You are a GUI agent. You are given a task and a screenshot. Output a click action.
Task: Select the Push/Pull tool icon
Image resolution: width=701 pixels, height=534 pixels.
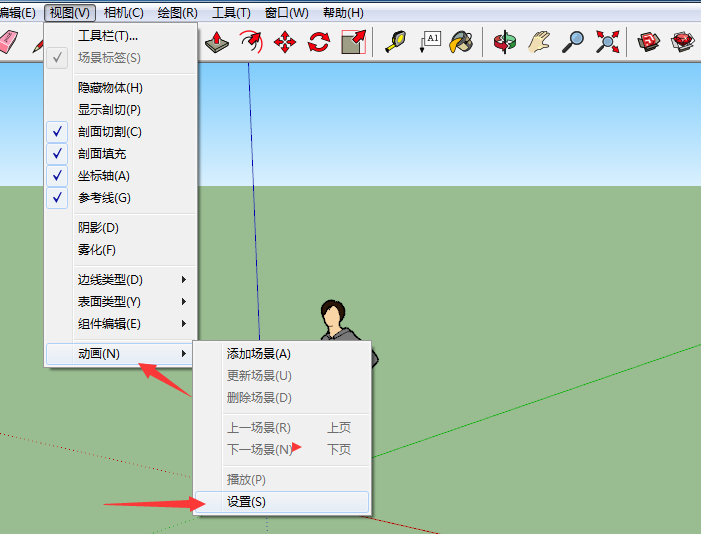pos(217,42)
